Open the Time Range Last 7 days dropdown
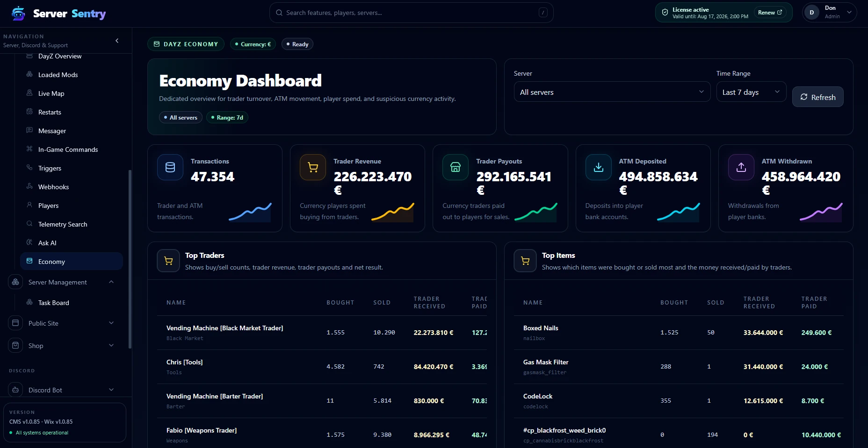Screen dimensions: 868x448 751,92
